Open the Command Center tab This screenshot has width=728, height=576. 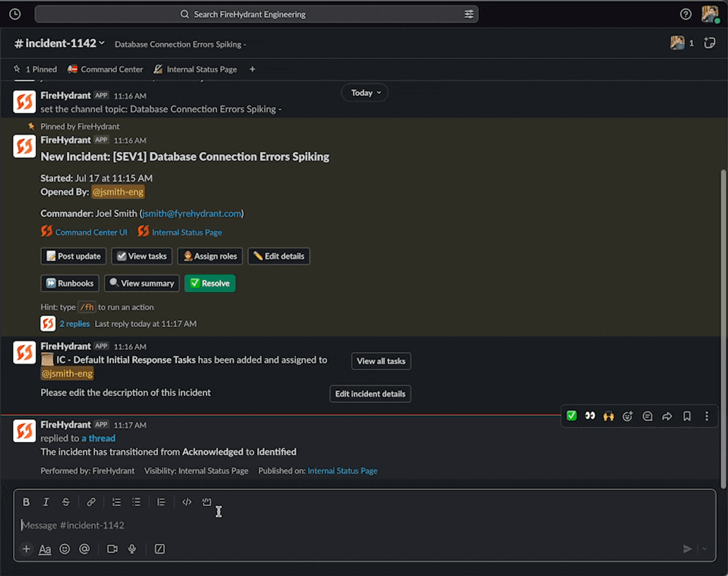tap(105, 70)
